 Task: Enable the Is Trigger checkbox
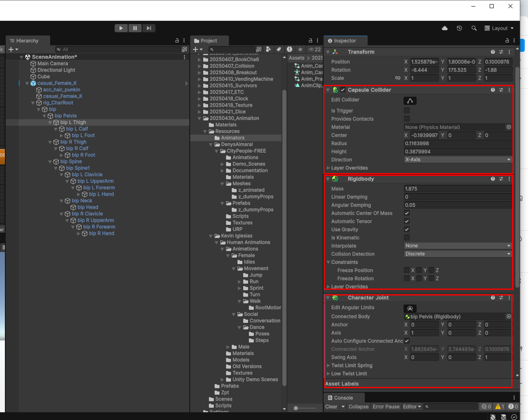tap(407, 111)
